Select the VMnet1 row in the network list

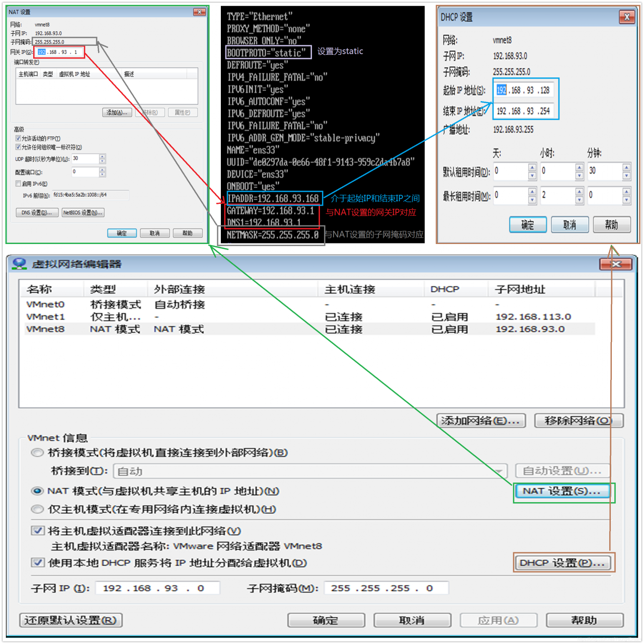(x=309, y=317)
